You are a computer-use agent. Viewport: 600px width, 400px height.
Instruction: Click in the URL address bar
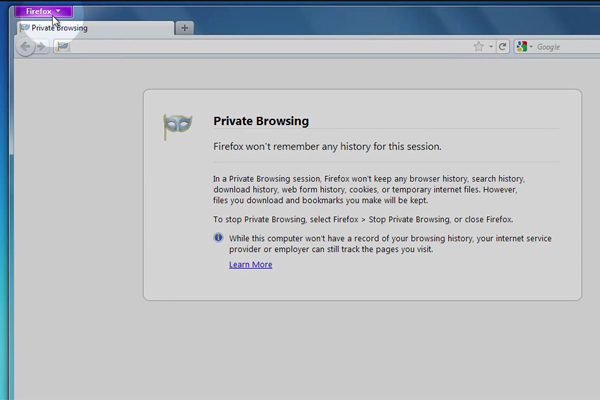[x=270, y=47]
